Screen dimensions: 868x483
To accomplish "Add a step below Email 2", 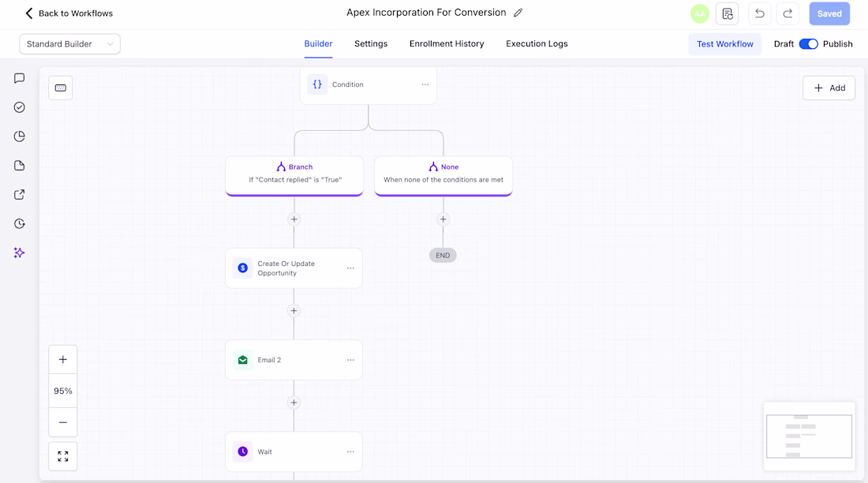I will coord(294,402).
